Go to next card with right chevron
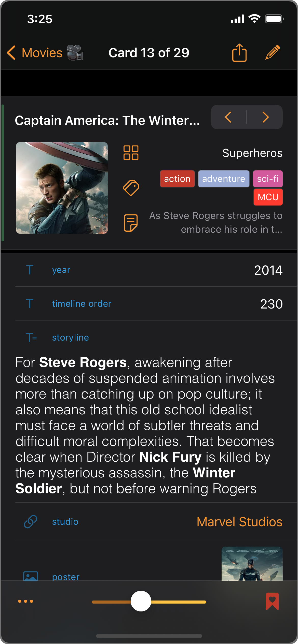Screen dimensions: 298x644 coord(265,117)
